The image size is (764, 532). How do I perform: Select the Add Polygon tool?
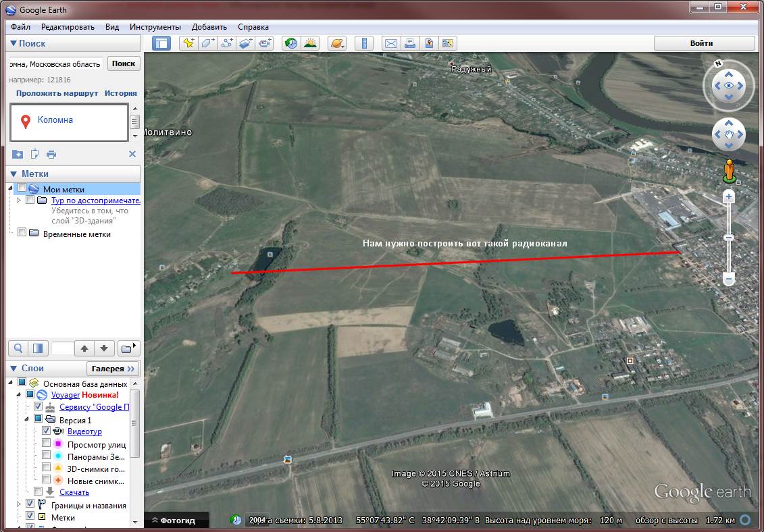(207, 43)
